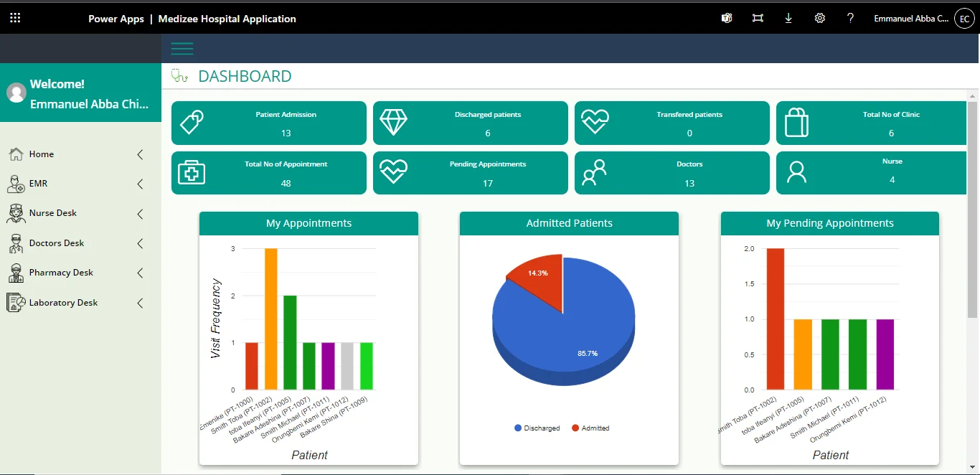980x475 pixels.
Task: Open Pharmacy Desk in sidebar
Action: coord(61,273)
